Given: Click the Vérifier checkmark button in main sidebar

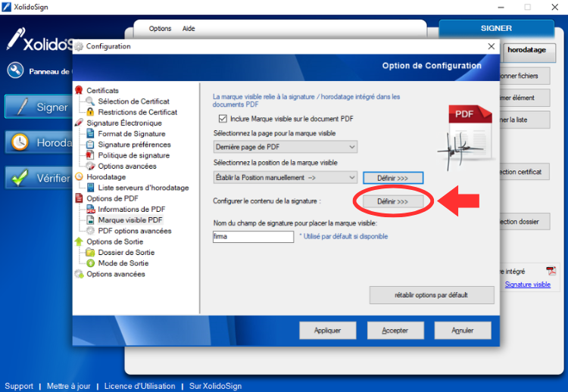Looking at the screenshot, I should click(39, 178).
